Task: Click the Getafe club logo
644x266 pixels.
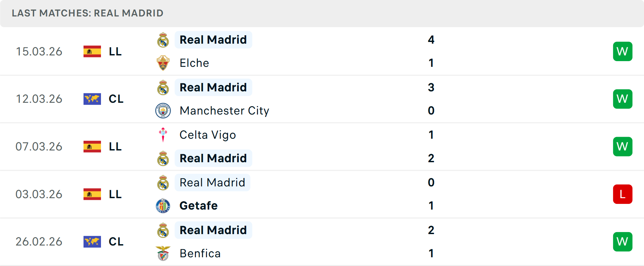Action: (163, 206)
